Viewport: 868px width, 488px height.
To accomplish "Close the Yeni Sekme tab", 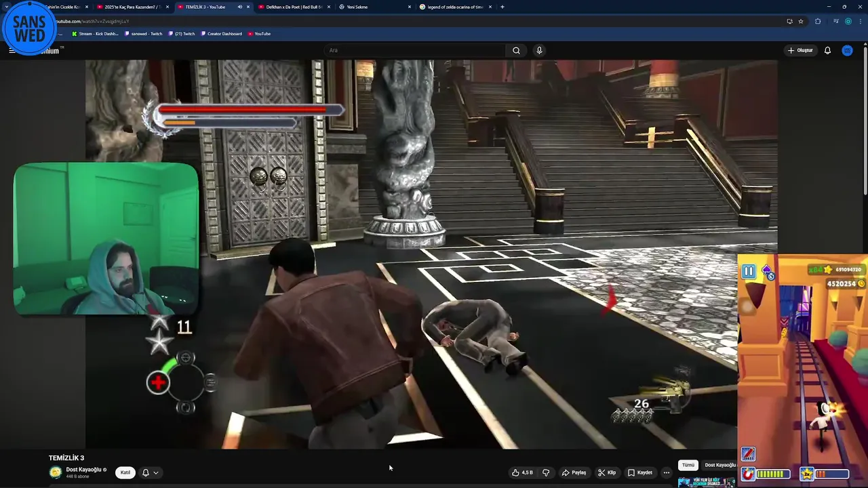I will tap(410, 7).
